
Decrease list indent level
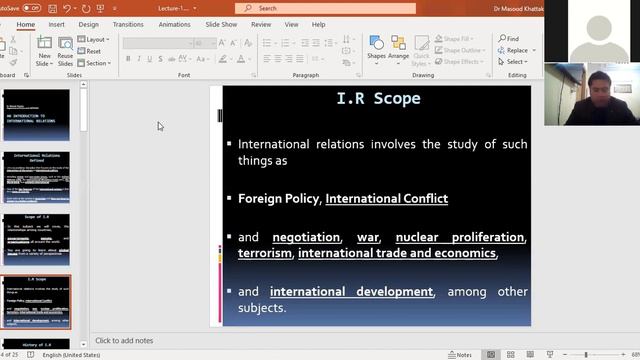click(x=304, y=43)
